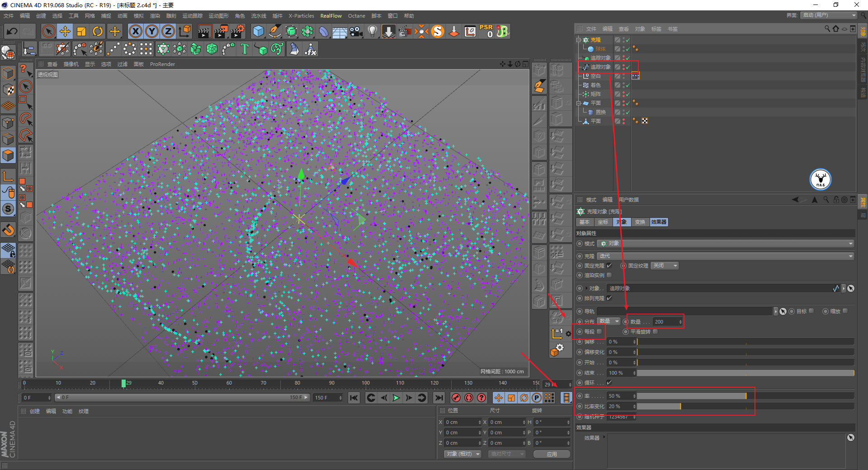The width and height of the screenshot is (868, 470).
Task: Adjust the 率 50% slider
Action: click(745, 396)
